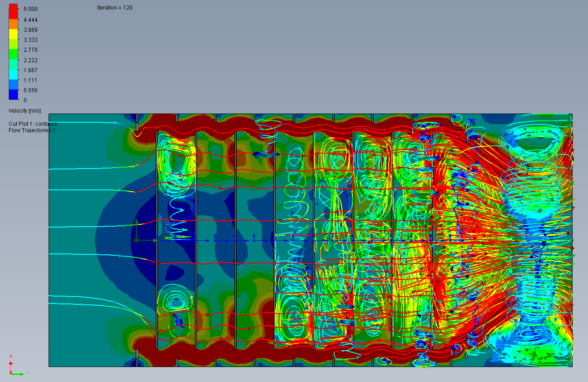Pick the dark blue band at the legend bottom

14,94
